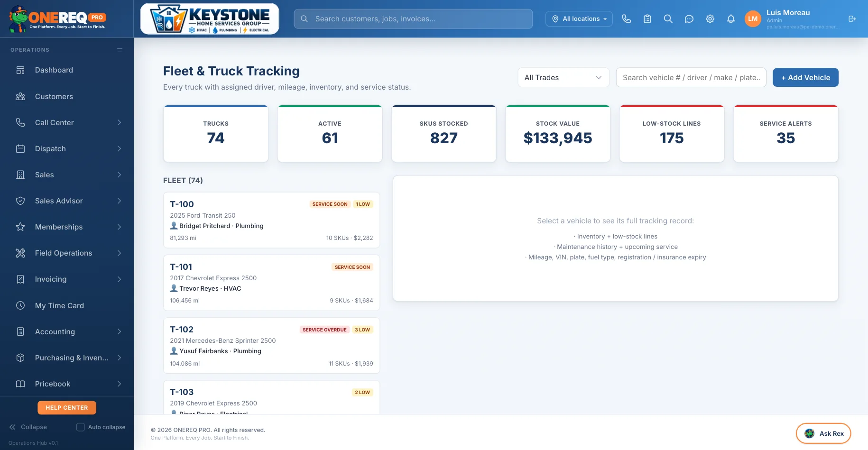Click the ONEREQ PRO logo
The width and height of the screenshot is (868, 450).
pyautogui.click(x=57, y=19)
